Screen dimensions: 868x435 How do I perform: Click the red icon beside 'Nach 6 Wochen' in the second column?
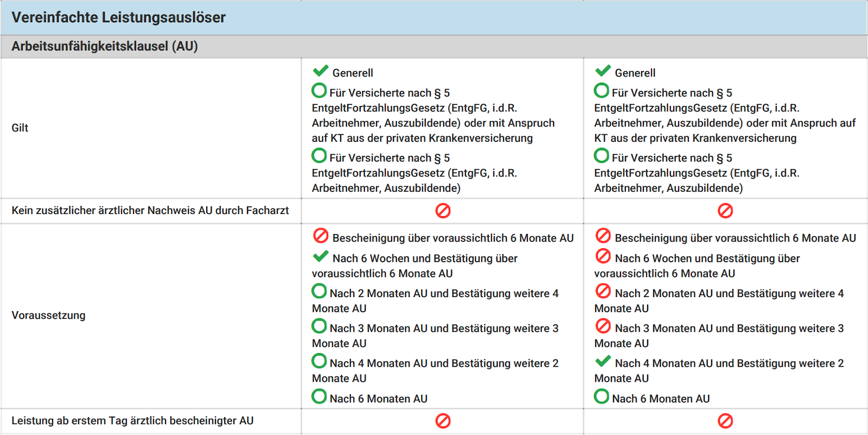click(x=603, y=256)
